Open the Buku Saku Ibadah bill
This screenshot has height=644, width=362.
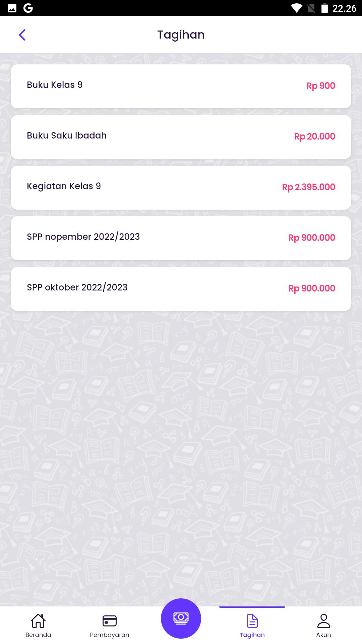pyautogui.click(x=181, y=137)
